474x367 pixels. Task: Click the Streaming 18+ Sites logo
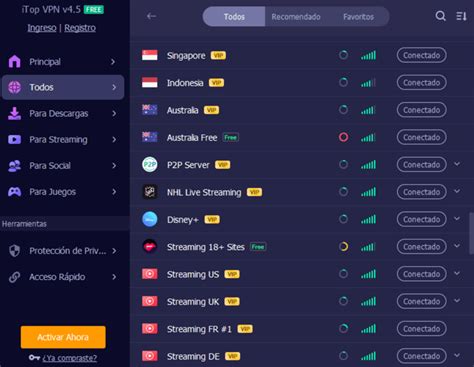150,247
